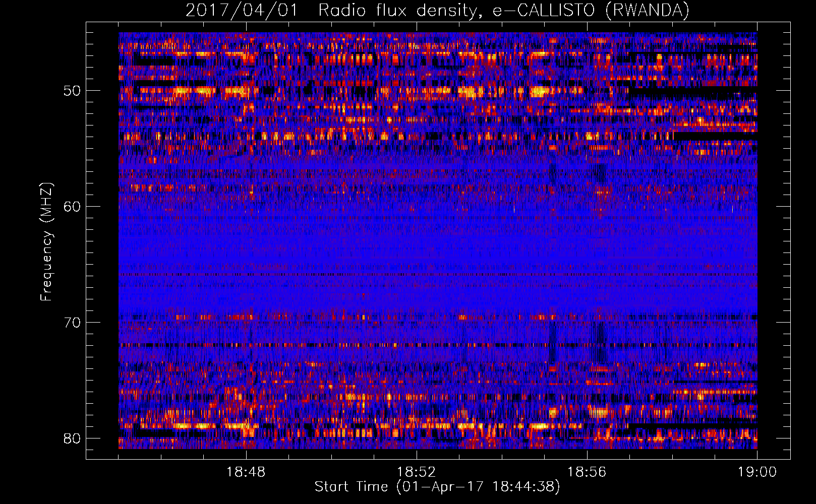Click the x-axis time label "18:48"

click(x=246, y=472)
